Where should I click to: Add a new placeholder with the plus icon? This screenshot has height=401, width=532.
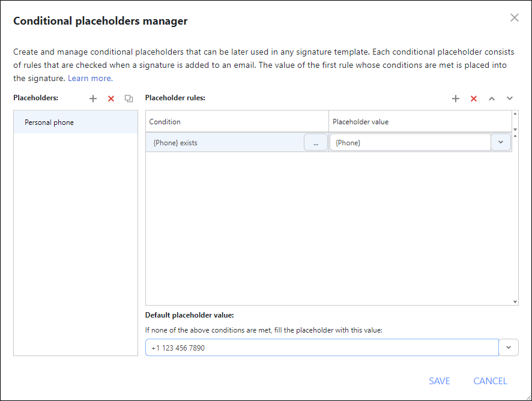pyautogui.click(x=93, y=98)
